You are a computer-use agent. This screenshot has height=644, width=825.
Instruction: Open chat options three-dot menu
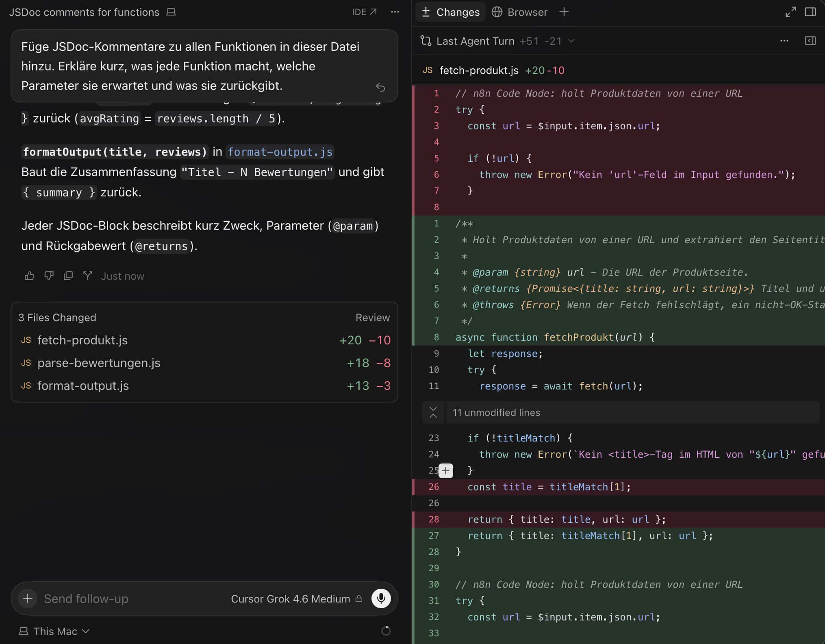pyautogui.click(x=395, y=12)
